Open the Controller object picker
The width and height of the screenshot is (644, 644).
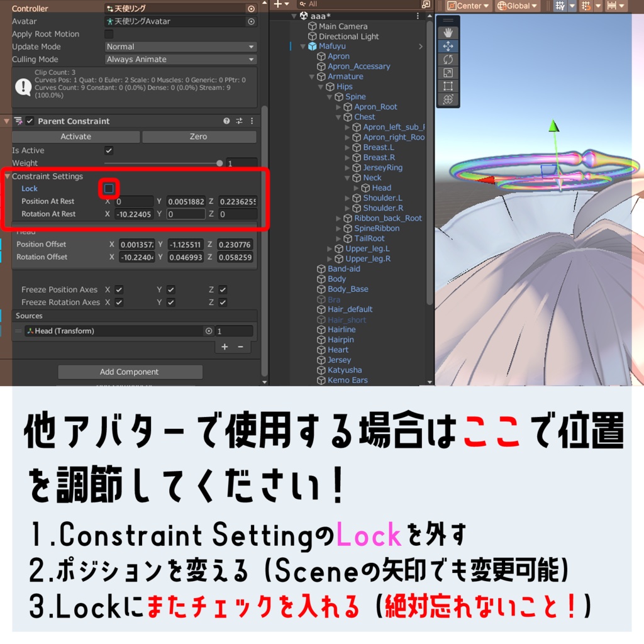point(251,9)
